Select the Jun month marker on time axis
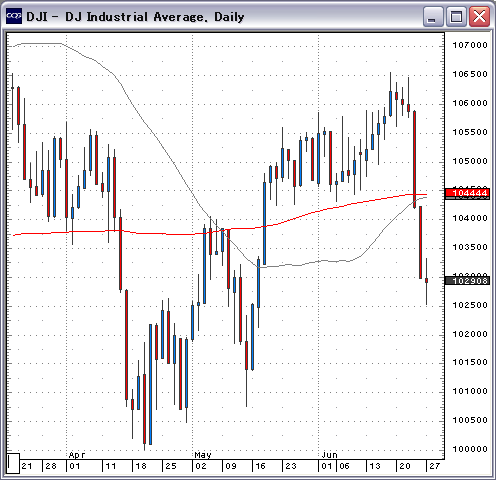Viewport: 496px width, 480px height. (x=329, y=455)
